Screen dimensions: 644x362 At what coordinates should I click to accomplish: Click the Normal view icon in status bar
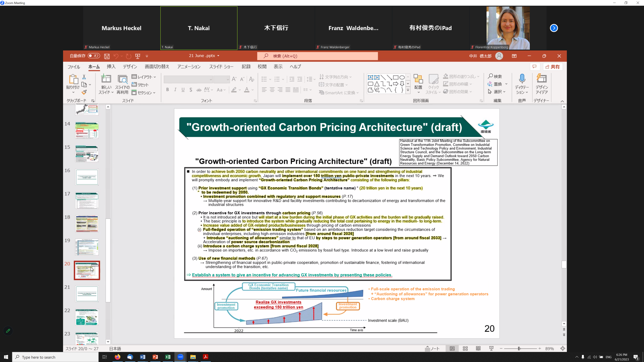point(452,349)
